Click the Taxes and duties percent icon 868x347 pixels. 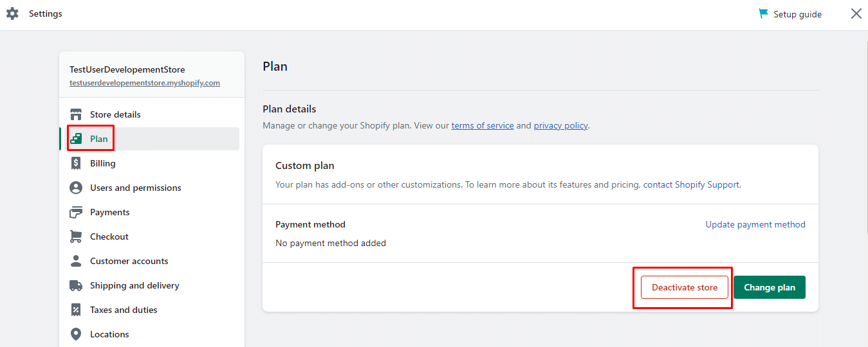[x=76, y=310]
